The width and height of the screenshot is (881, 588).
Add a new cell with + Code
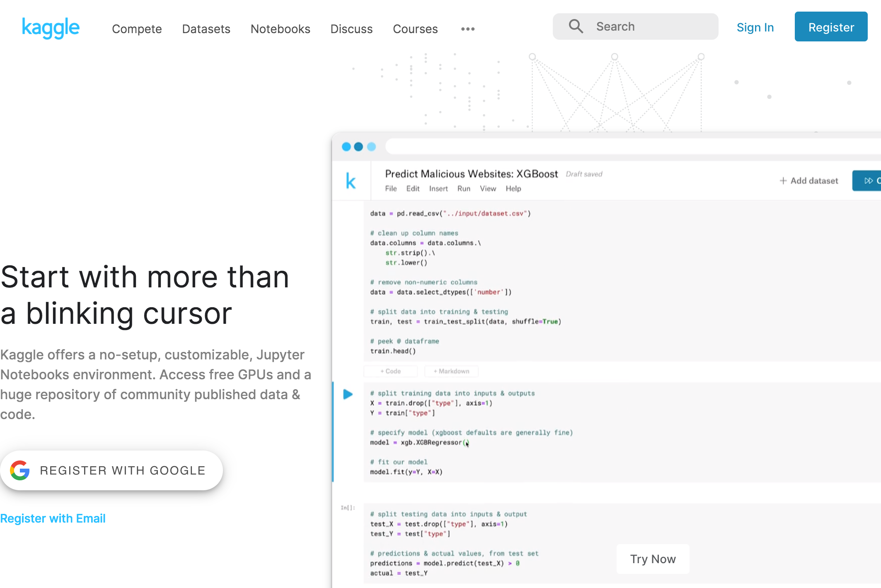coord(390,371)
